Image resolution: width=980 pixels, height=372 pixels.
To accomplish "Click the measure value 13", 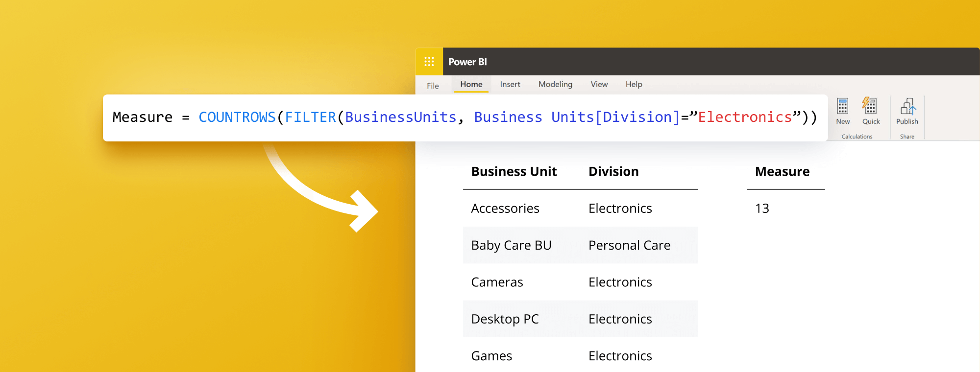I will (762, 209).
